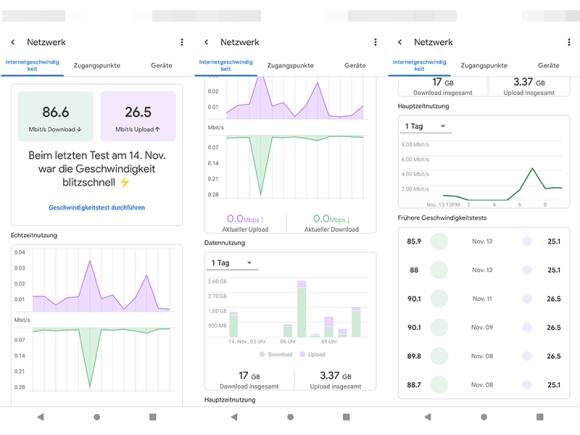Image resolution: width=580 pixels, height=435 pixels.
Task: Tap Android back button on middle screen
Action: coord(234,417)
